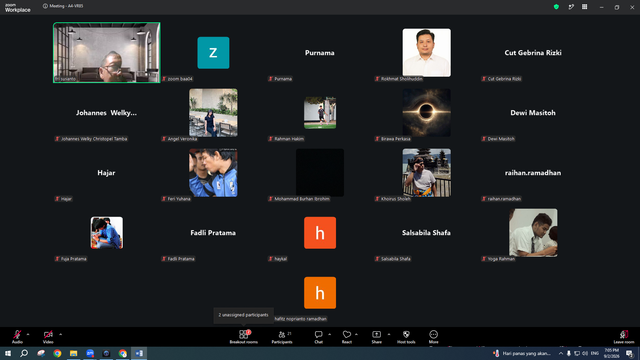Select Angel Veronika's profile picture
The width and height of the screenshot is (640, 360).
(213, 113)
